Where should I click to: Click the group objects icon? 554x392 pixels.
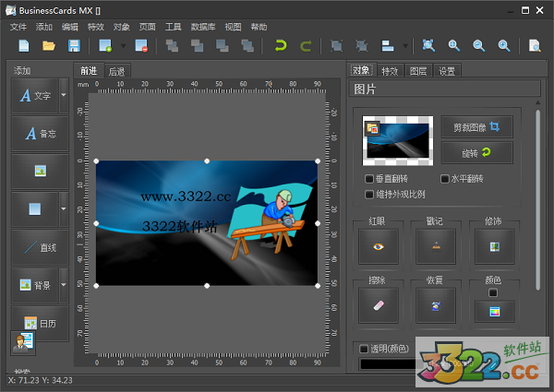click(336, 46)
